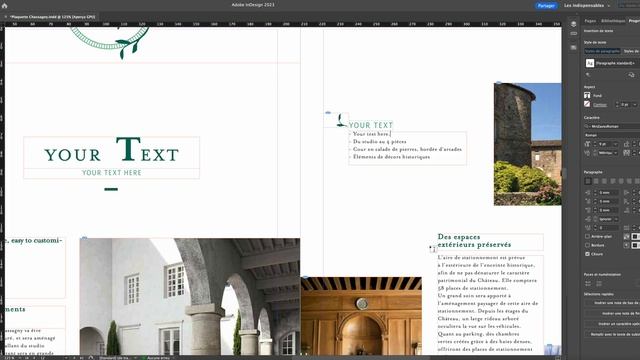Click the stroke weight stepper arrows
Screen dimensions: 640x360
pyautogui.click(x=617, y=104)
